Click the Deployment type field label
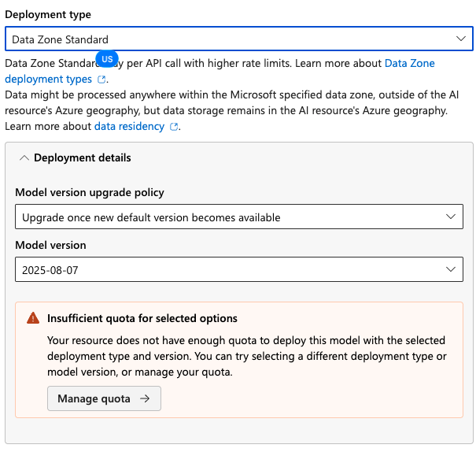Viewport: 476px width, 452px height. pos(47,14)
